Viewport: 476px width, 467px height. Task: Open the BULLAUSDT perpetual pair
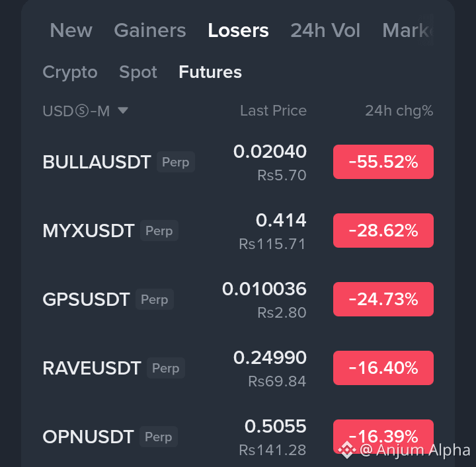(97, 162)
